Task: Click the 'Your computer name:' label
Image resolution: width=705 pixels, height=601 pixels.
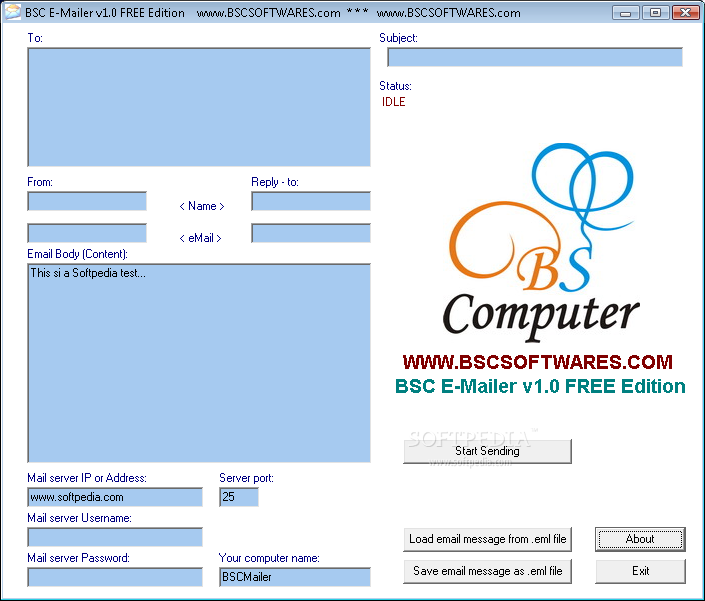Action: click(x=269, y=558)
